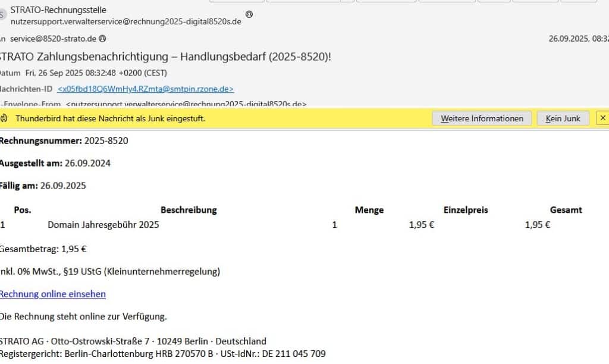
Task: Click the timestamp 26.09.2025 at top right
Action: [x=578, y=39]
